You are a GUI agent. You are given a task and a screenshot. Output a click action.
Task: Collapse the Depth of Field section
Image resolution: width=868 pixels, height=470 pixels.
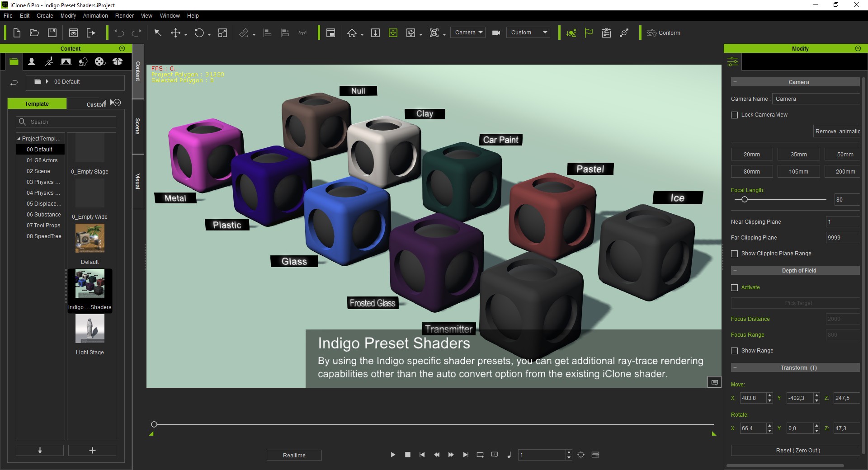tap(735, 271)
